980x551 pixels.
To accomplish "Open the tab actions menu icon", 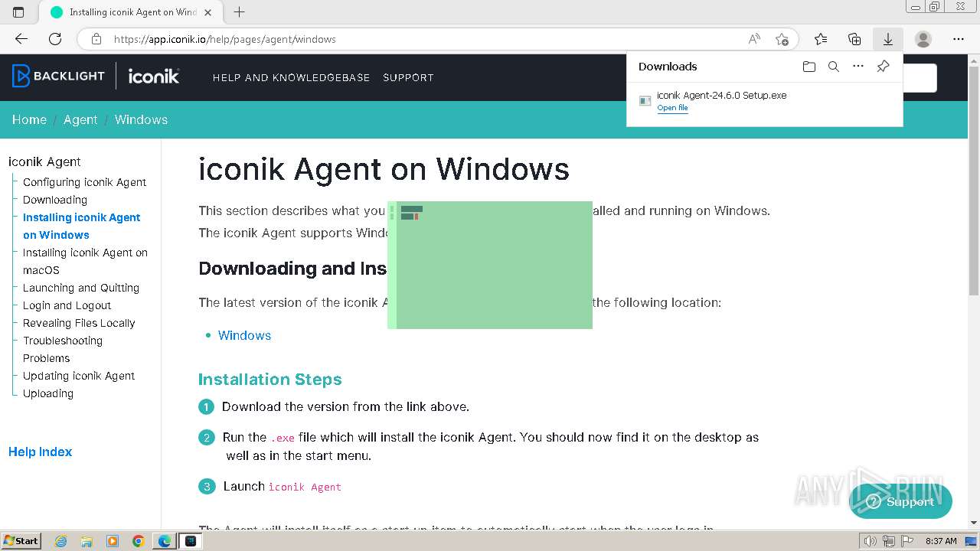I will (19, 12).
